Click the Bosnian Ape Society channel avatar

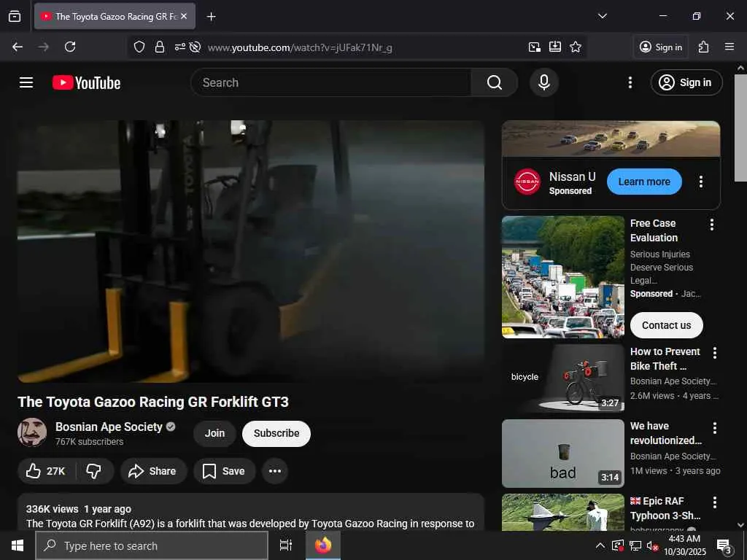(32, 432)
